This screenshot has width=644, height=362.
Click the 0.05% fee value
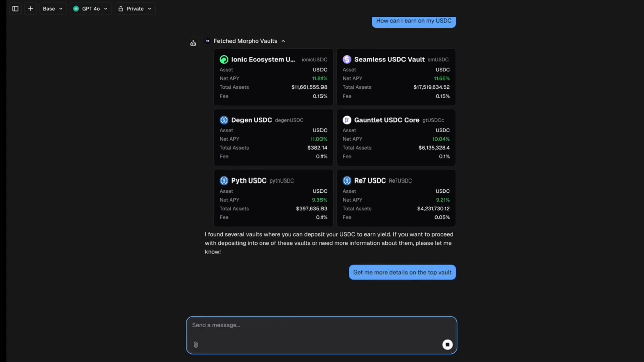[x=442, y=217]
